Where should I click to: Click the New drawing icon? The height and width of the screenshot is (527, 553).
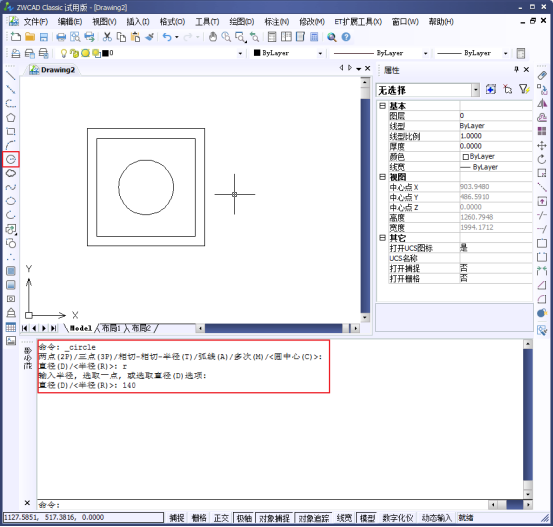pos(16,37)
